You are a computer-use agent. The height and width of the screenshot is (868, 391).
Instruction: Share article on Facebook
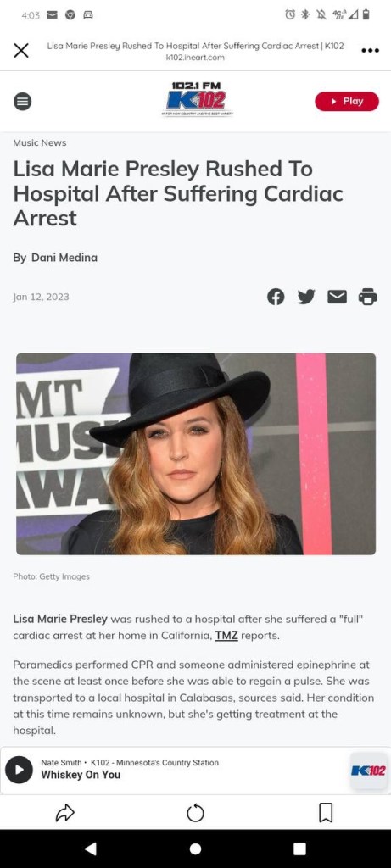point(276,297)
